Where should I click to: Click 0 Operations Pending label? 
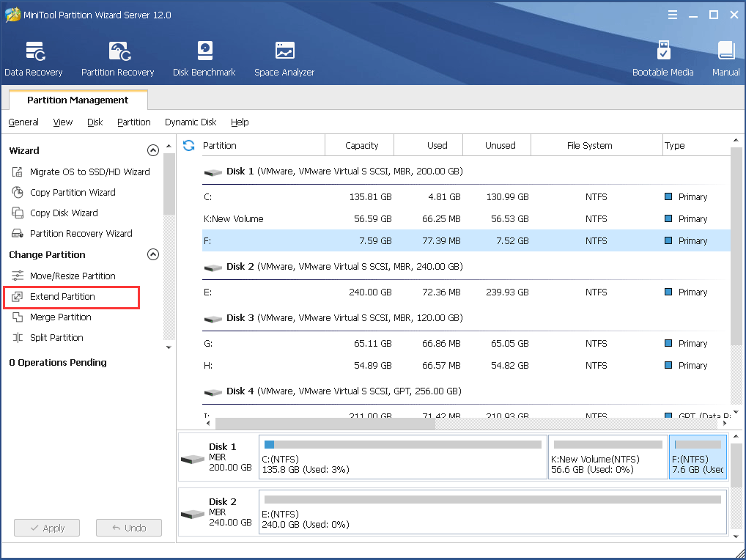(58, 363)
